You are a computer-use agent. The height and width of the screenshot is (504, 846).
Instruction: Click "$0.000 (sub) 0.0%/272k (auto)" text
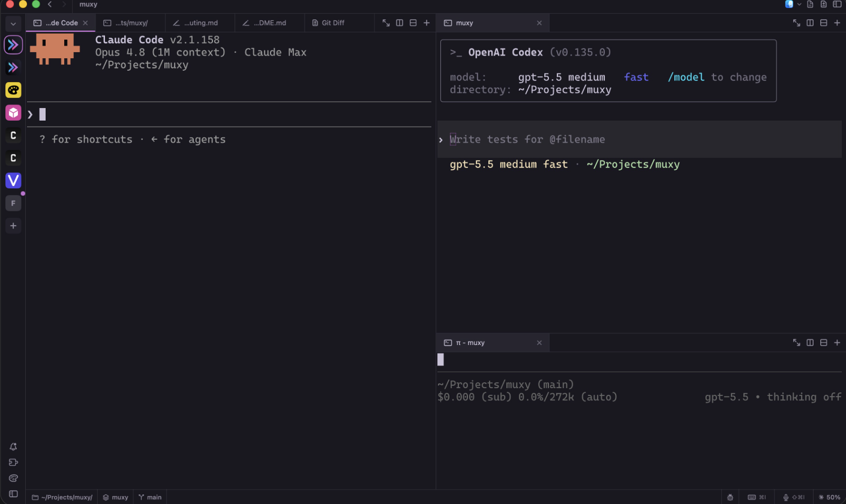tap(527, 397)
